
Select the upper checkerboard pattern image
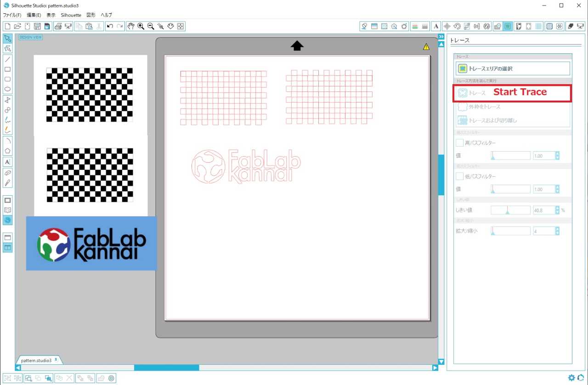90,95
